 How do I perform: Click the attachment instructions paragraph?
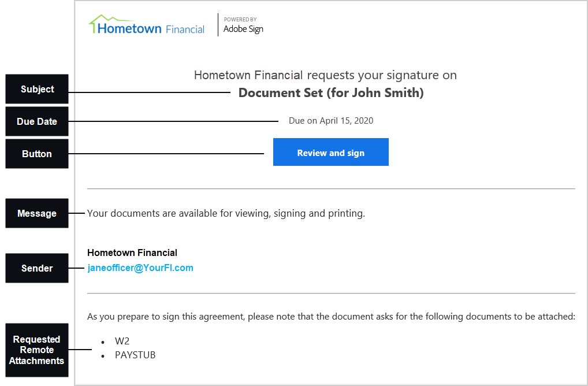331,317
